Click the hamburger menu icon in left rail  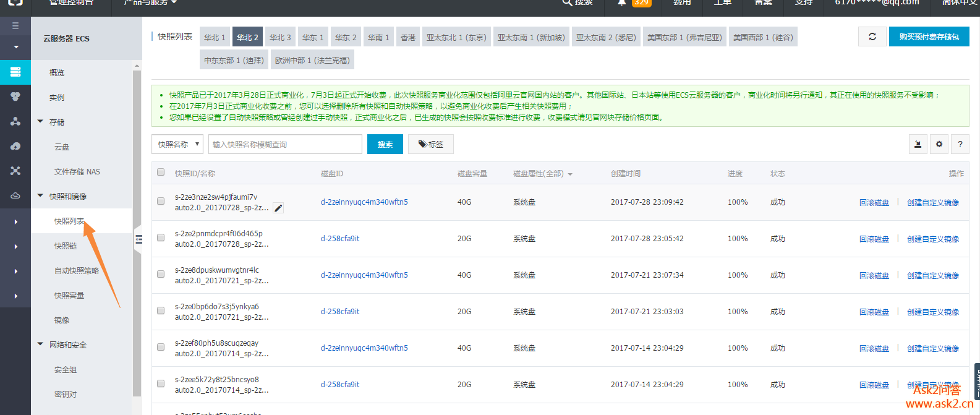(15, 26)
